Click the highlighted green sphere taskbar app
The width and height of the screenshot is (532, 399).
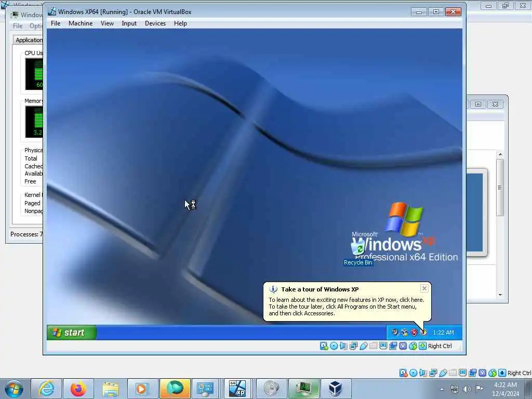(175, 389)
